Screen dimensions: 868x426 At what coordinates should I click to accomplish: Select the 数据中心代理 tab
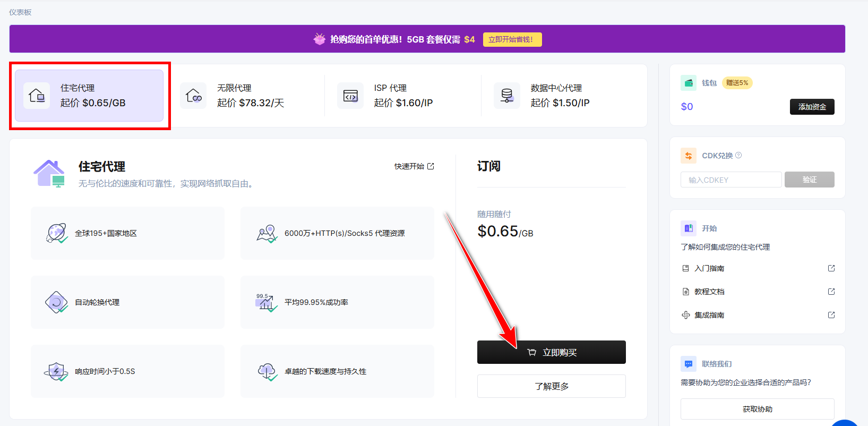pyautogui.click(x=560, y=96)
